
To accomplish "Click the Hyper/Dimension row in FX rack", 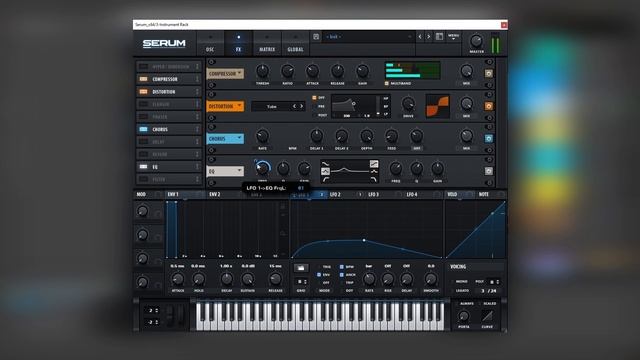I will coord(169,66).
